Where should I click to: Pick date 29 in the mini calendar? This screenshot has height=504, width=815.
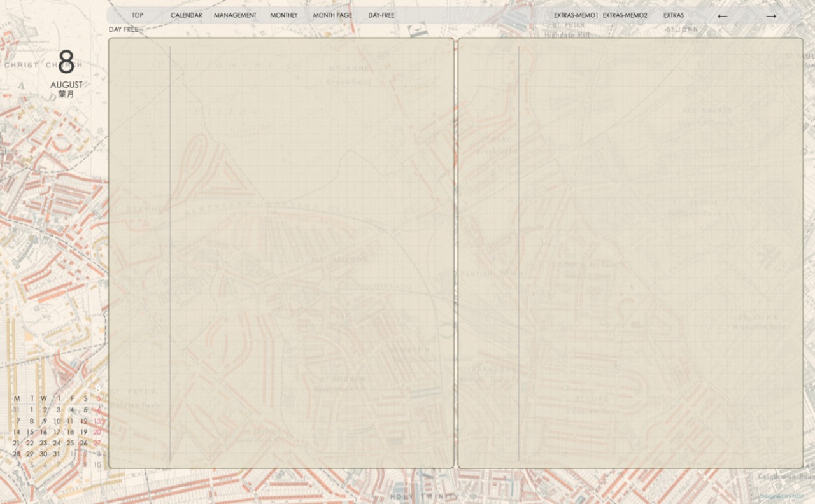30,454
